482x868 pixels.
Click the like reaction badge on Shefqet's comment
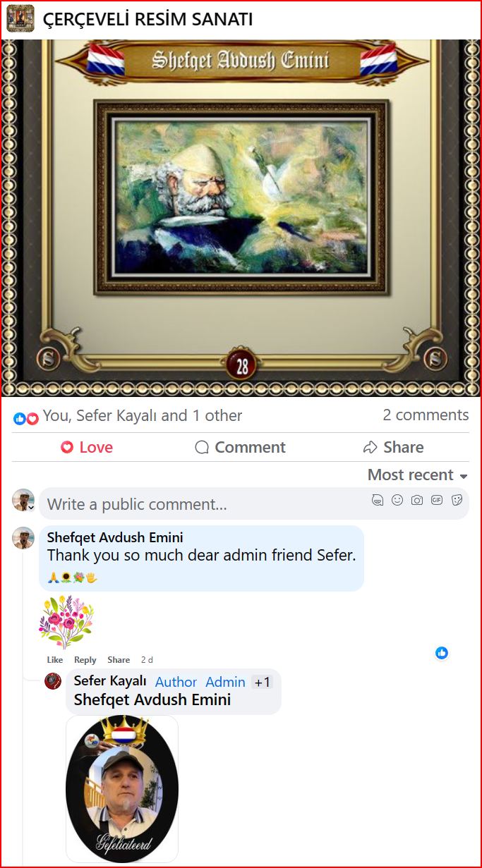click(442, 653)
